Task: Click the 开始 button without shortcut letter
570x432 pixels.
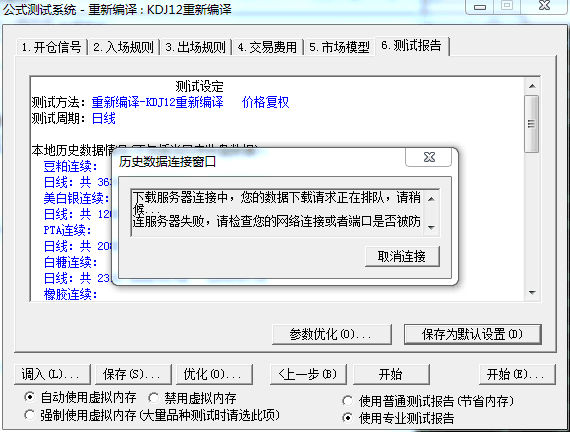Action: click(x=391, y=374)
